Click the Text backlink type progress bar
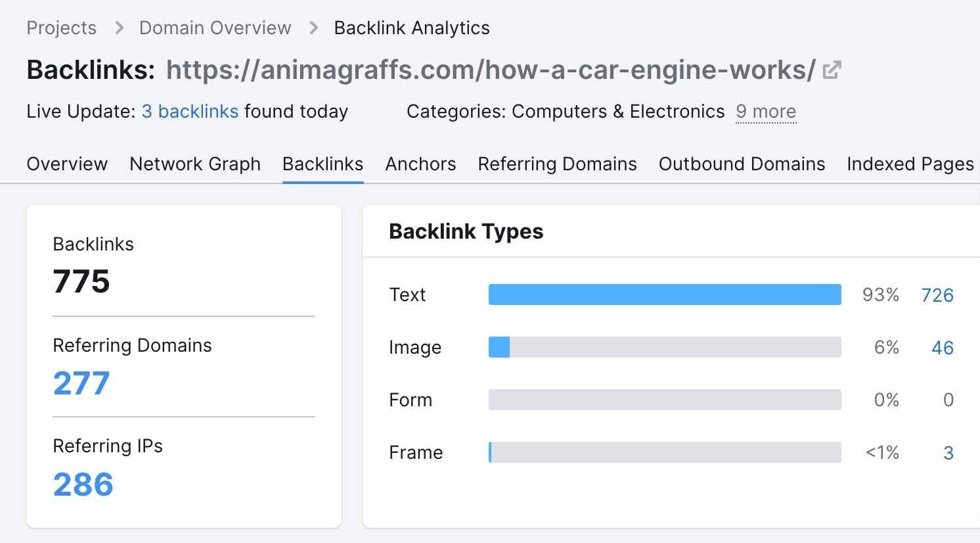 (665, 295)
